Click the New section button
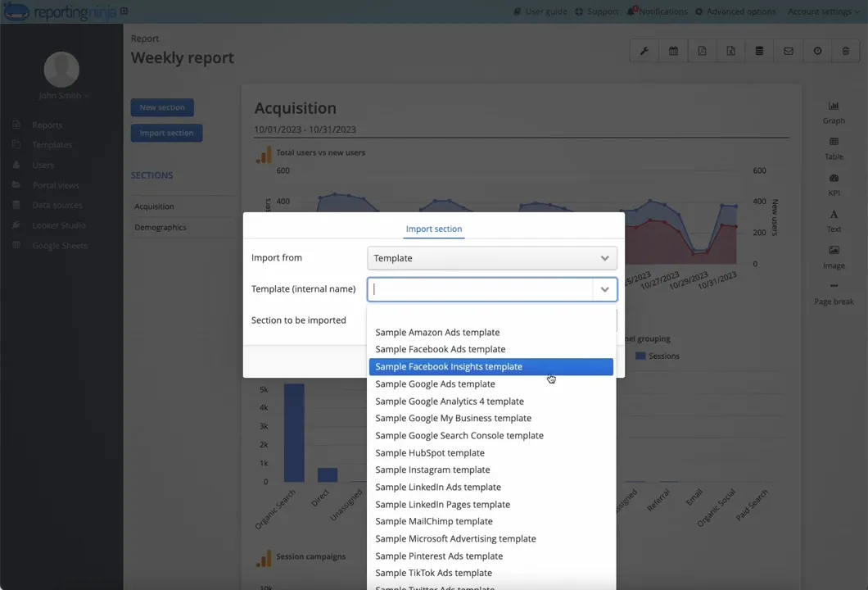The height and width of the screenshot is (590, 868). pyautogui.click(x=162, y=107)
